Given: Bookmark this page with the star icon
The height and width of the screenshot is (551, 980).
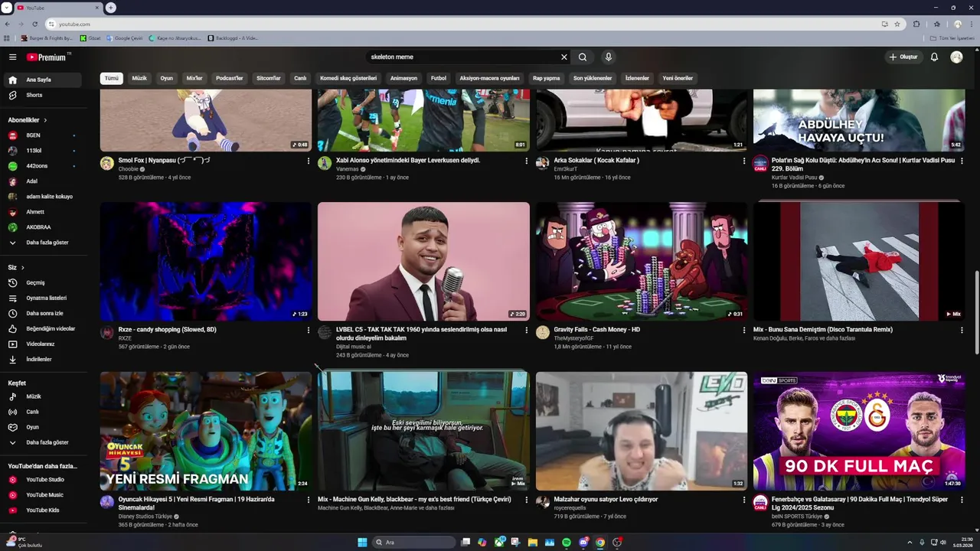Looking at the screenshot, I should point(897,24).
